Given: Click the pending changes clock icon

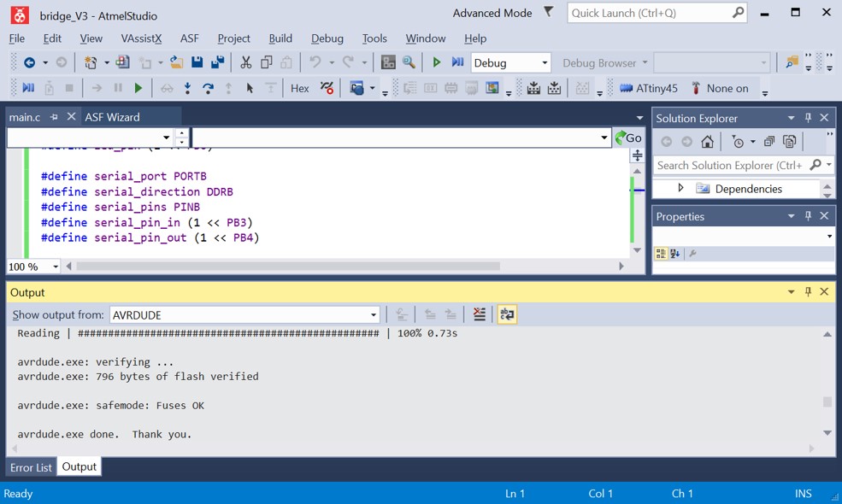Looking at the screenshot, I should (738, 142).
